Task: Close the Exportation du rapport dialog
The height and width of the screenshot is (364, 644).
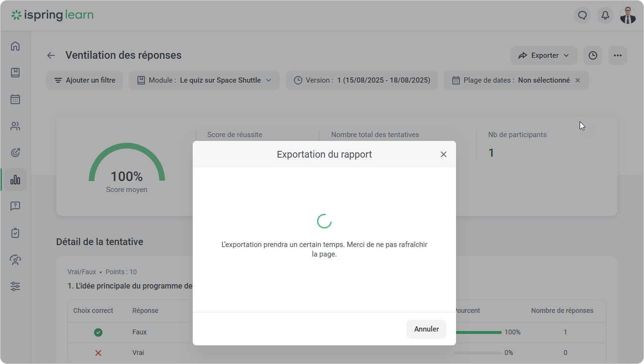Action: tap(443, 154)
